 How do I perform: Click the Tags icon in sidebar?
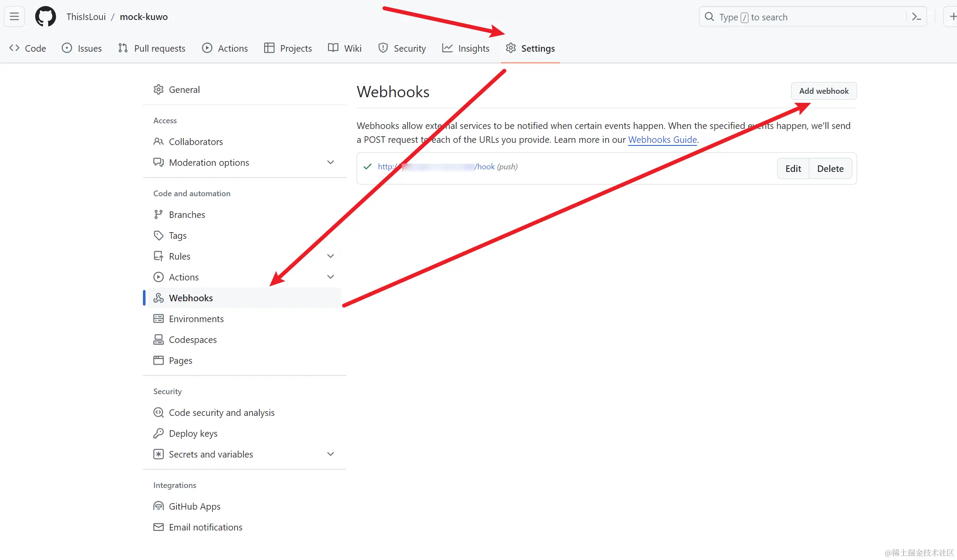(159, 235)
